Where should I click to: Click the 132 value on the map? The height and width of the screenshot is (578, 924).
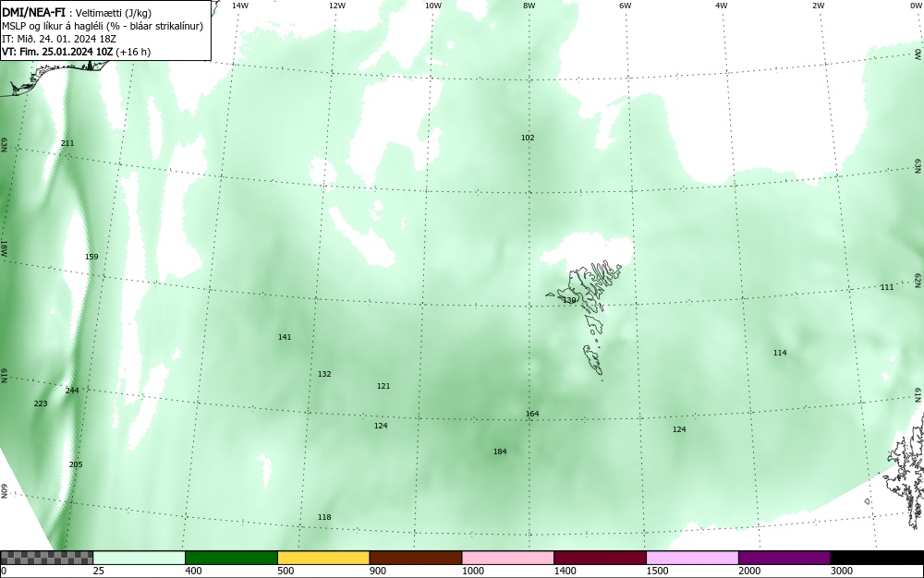click(x=324, y=374)
